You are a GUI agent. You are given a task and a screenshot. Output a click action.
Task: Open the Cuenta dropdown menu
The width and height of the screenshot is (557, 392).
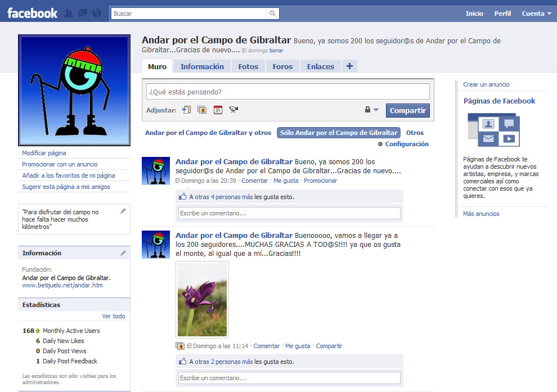click(x=536, y=13)
